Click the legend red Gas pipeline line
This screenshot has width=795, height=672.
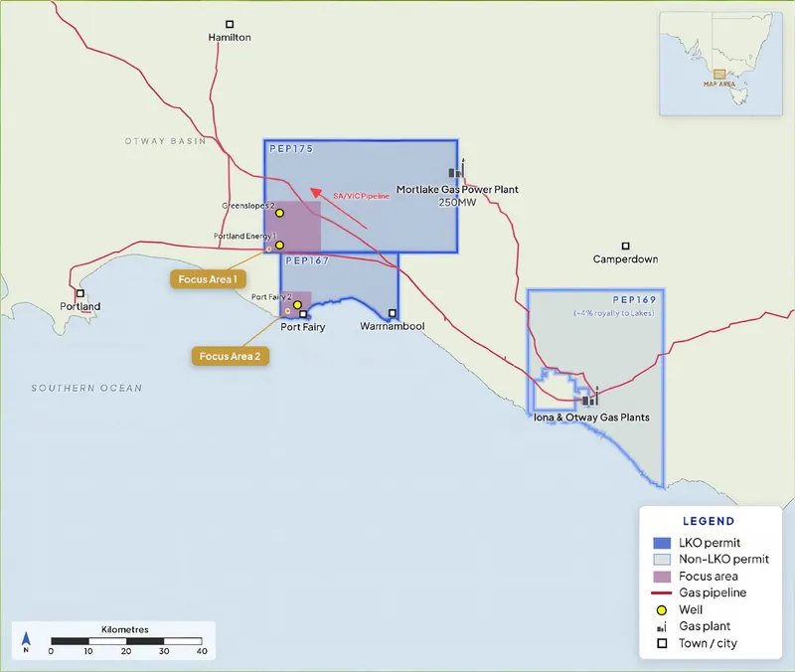tap(661, 592)
